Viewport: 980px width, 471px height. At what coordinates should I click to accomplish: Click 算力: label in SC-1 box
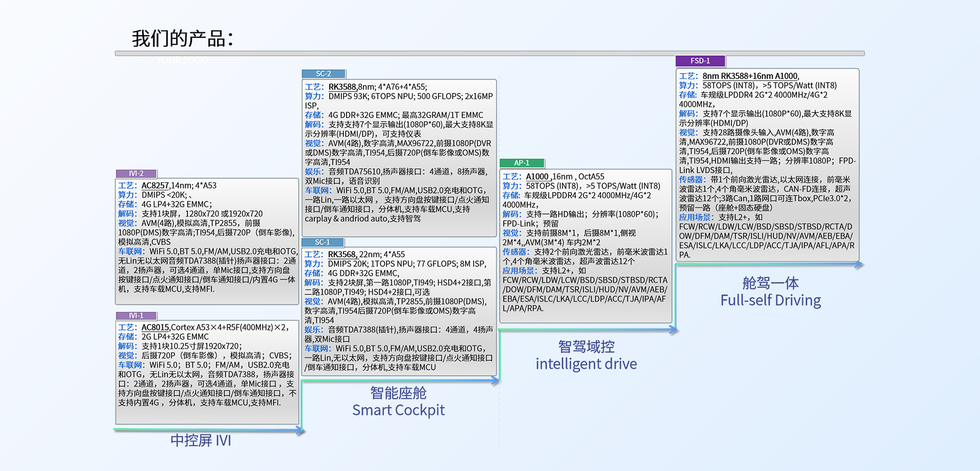click(314, 264)
